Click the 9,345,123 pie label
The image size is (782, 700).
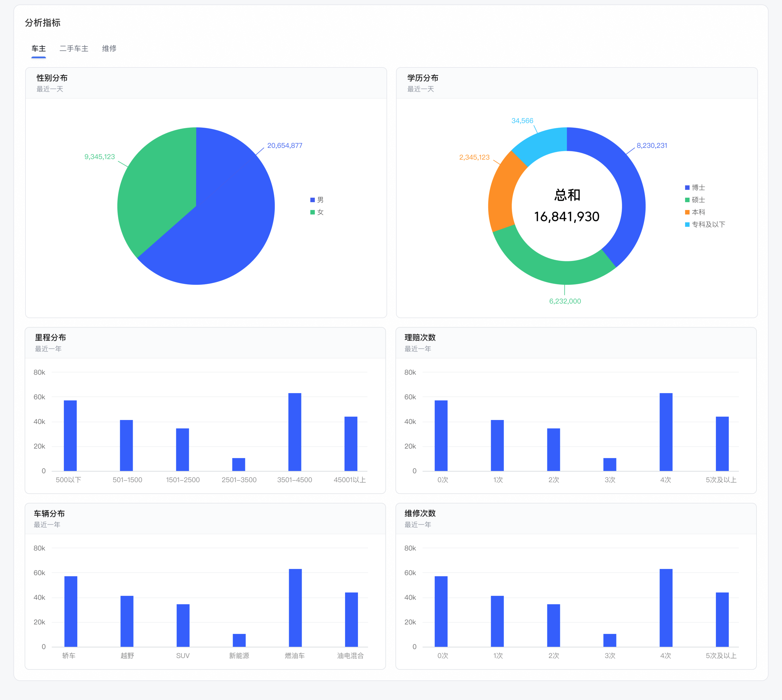coord(100,157)
